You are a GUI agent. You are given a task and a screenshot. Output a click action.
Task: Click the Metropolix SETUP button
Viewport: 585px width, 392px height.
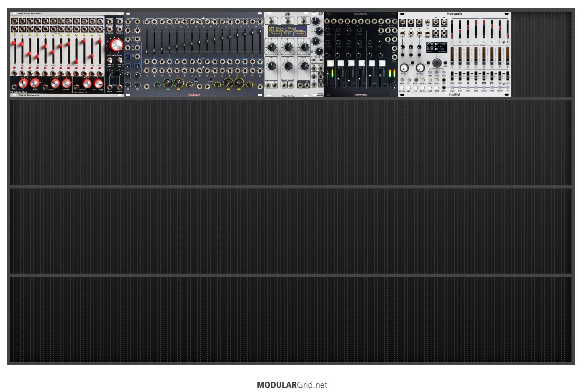coord(423,80)
